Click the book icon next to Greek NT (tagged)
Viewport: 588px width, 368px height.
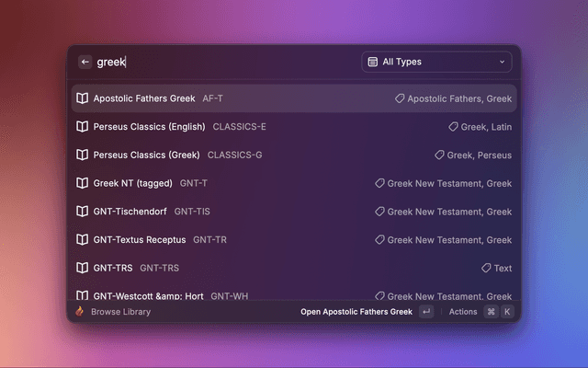pyautogui.click(x=83, y=183)
